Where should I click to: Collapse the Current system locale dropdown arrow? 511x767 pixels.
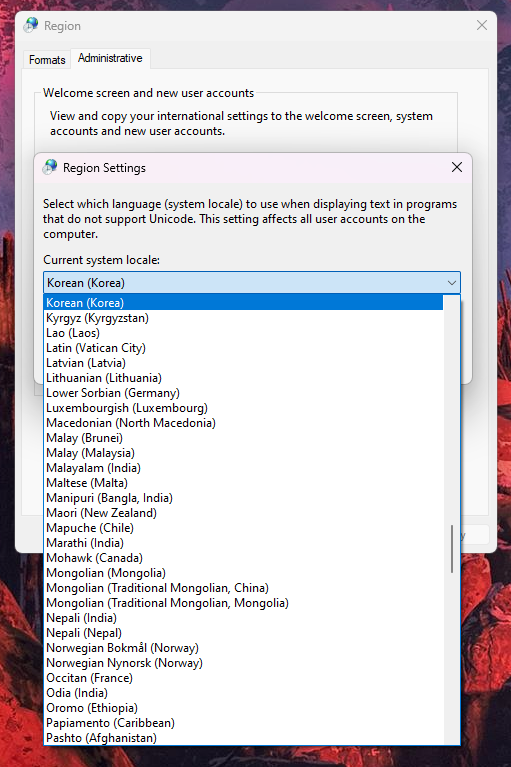[451, 283]
